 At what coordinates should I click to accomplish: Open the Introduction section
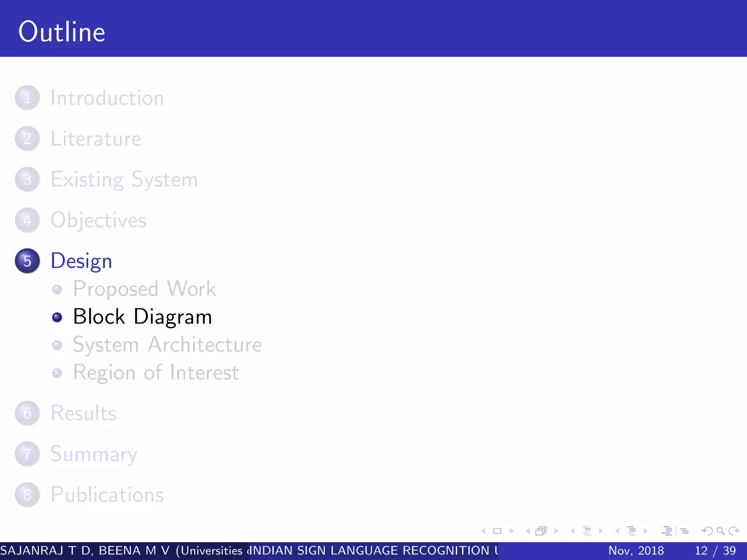tap(107, 98)
